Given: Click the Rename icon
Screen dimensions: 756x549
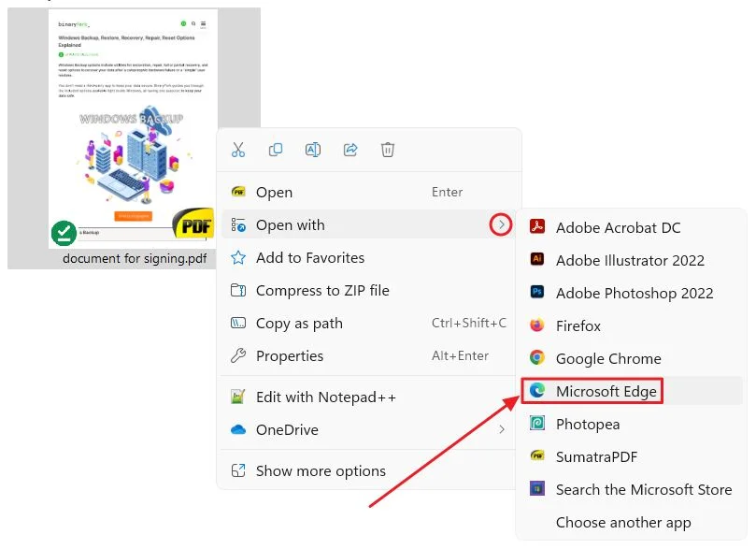Looking at the screenshot, I should pyautogui.click(x=313, y=150).
